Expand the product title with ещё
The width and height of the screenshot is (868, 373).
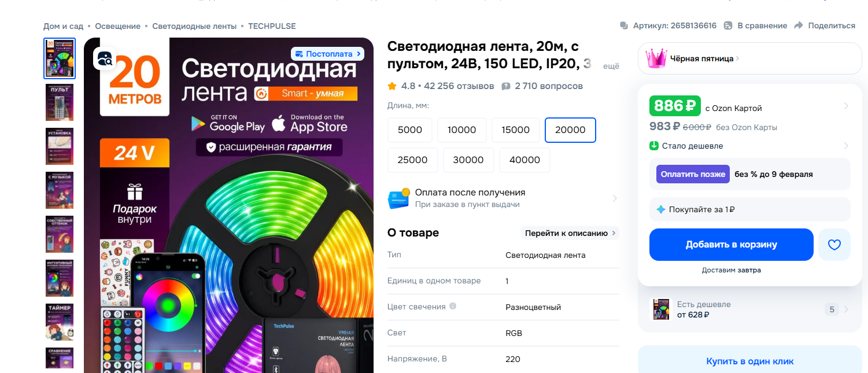(611, 66)
